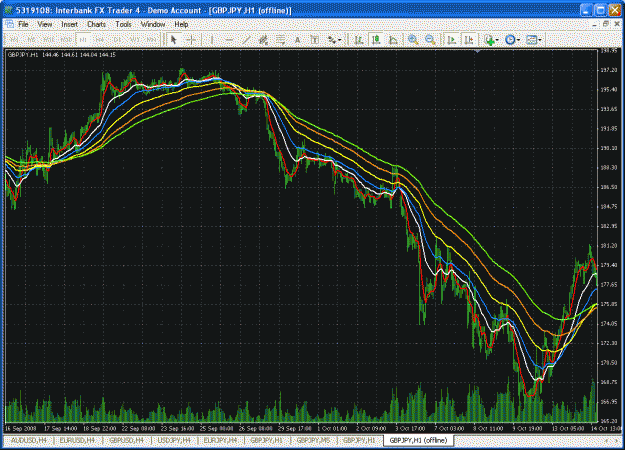Switch to the EURUSD,H4 chart tab
The height and width of the screenshot is (450, 625).
(x=77, y=440)
